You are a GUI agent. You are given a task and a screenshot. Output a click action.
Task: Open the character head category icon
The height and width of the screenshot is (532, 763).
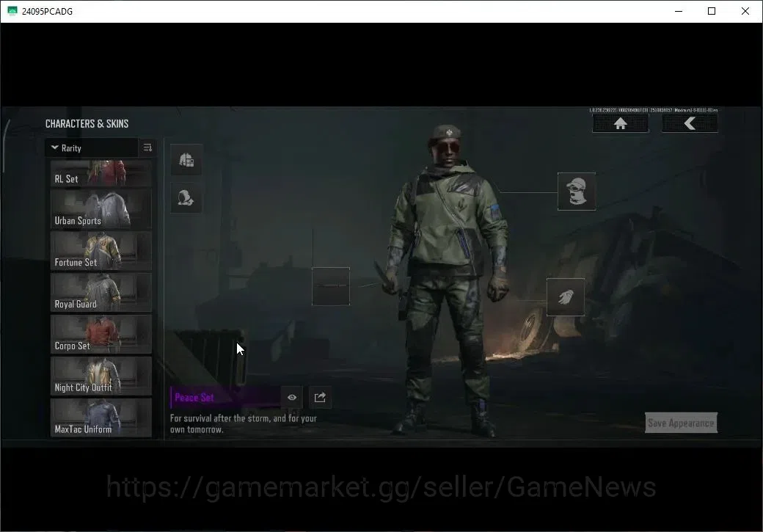coord(186,197)
